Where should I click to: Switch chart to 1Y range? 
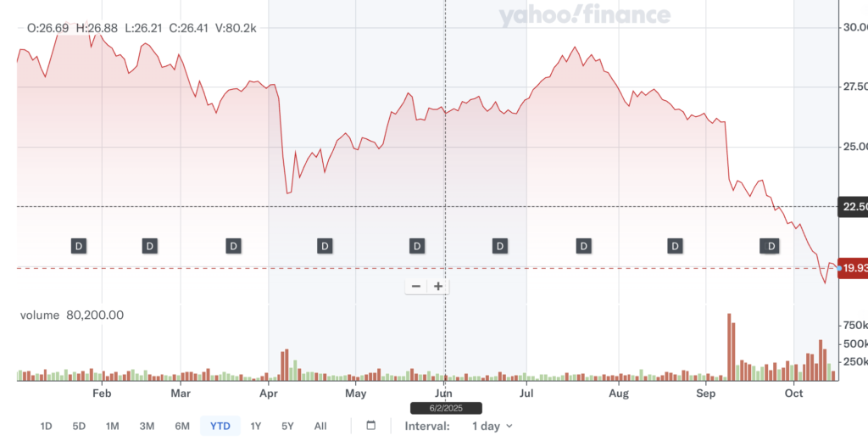(x=256, y=426)
